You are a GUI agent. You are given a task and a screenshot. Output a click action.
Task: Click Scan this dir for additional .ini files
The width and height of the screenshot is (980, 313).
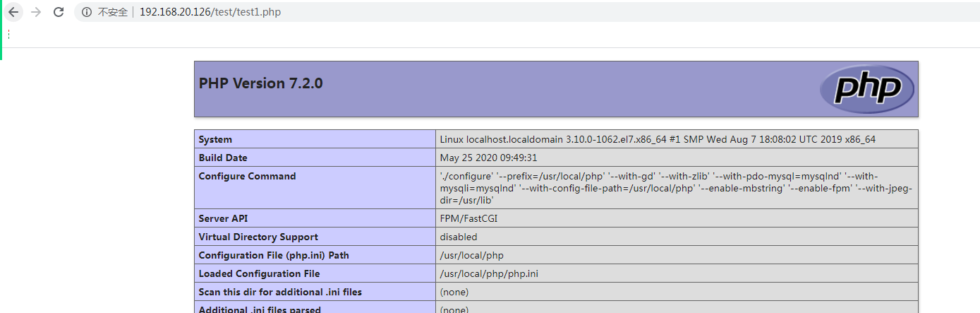(280, 292)
